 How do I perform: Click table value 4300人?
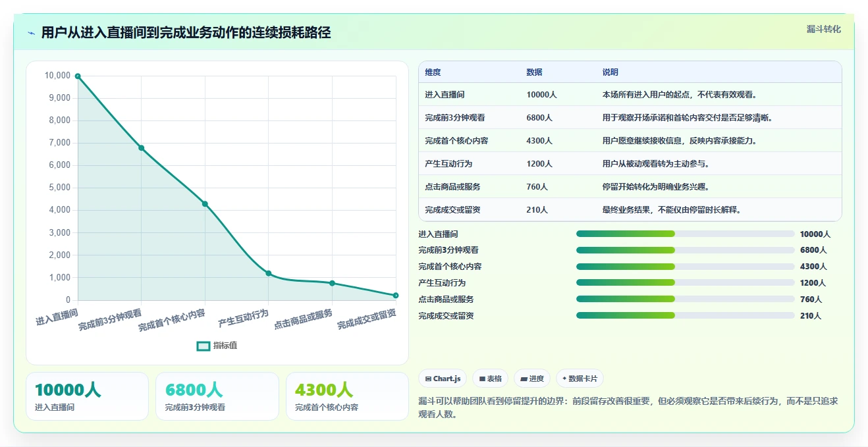(x=539, y=141)
